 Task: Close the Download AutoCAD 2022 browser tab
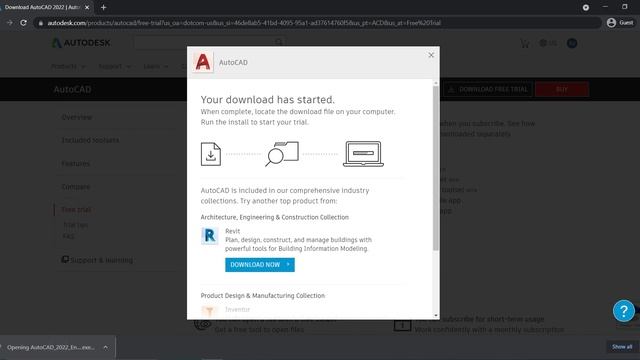(x=87, y=7)
